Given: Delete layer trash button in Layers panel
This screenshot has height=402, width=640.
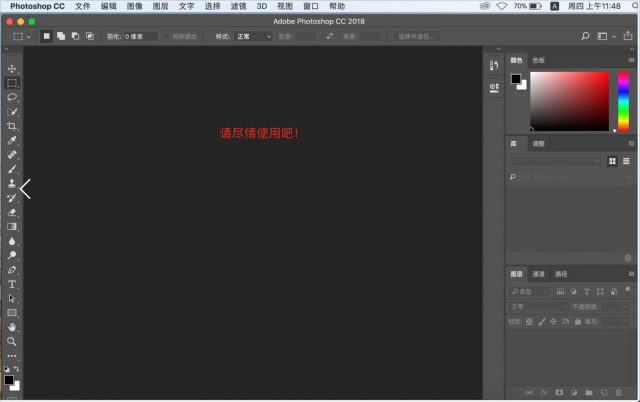Looking at the screenshot, I should pyautogui.click(x=619, y=393).
